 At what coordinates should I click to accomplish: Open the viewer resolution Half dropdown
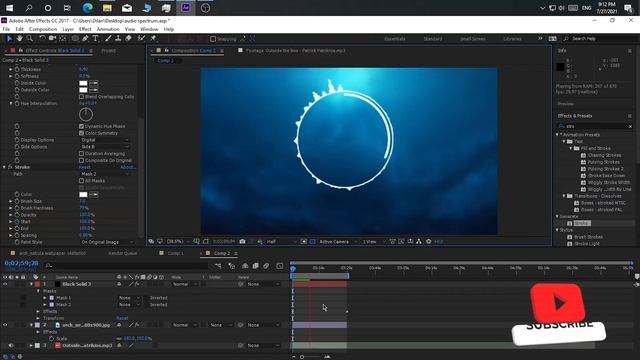[x=281, y=242]
